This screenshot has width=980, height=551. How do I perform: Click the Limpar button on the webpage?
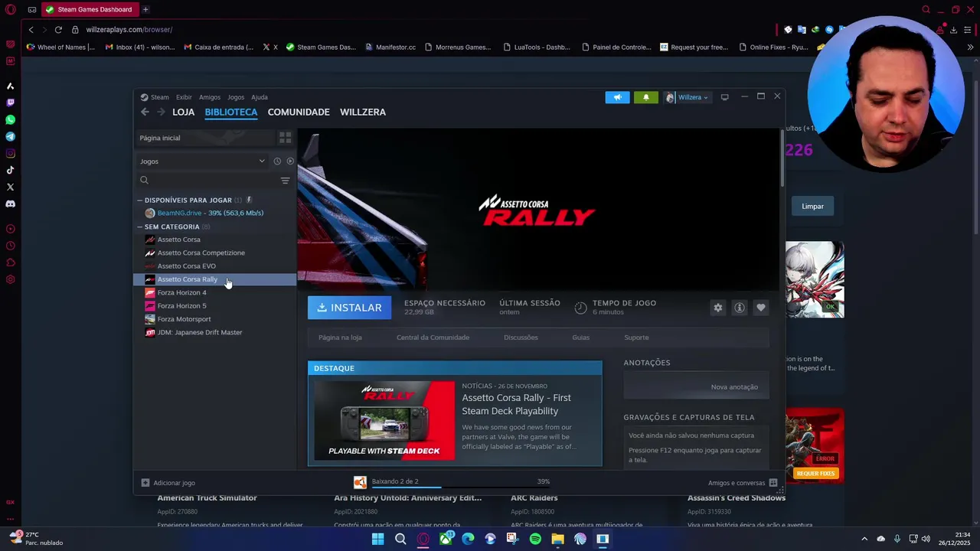812,207
